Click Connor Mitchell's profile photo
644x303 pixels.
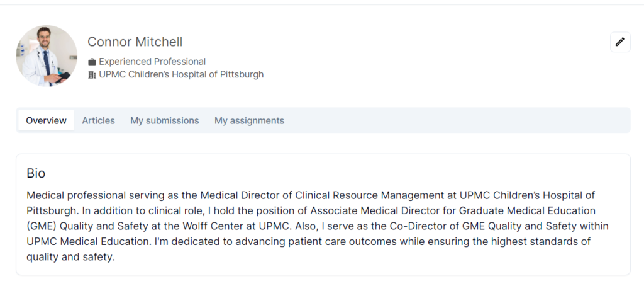[x=47, y=56]
